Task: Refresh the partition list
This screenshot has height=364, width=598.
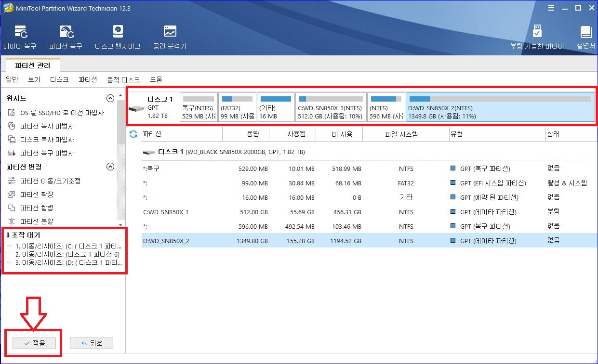Action: point(133,134)
